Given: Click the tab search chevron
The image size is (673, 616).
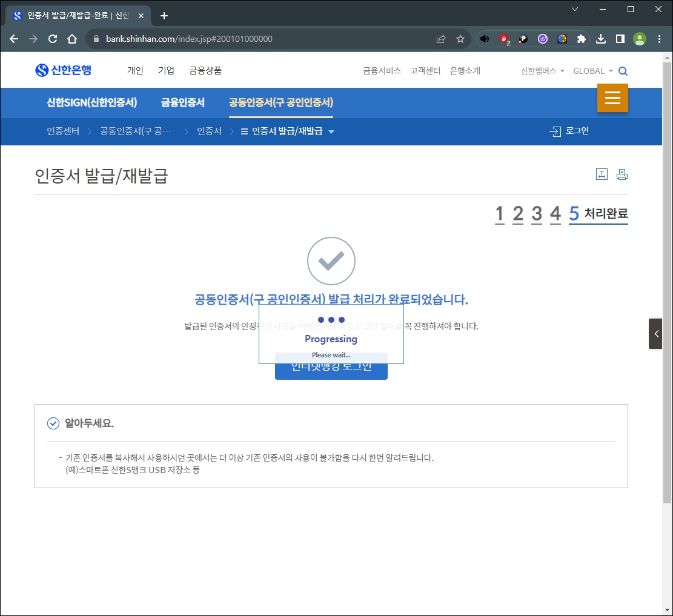Looking at the screenshot, I should click(575, 9).
